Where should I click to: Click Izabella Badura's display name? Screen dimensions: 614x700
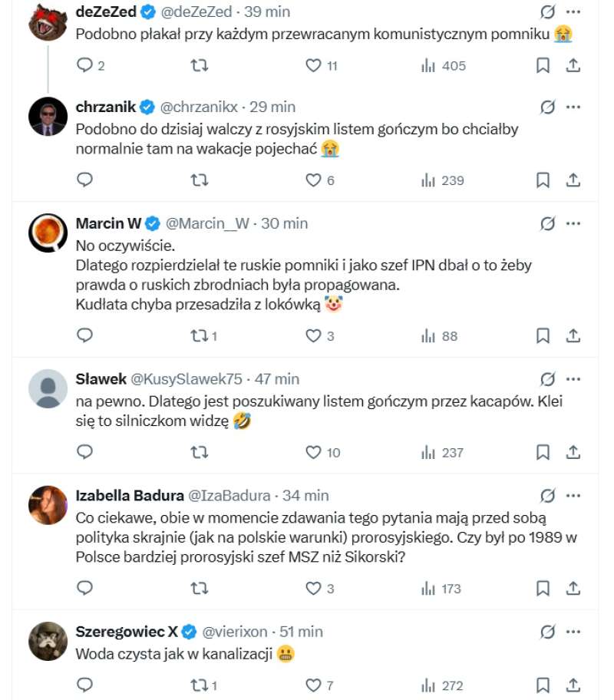[130, 495]
